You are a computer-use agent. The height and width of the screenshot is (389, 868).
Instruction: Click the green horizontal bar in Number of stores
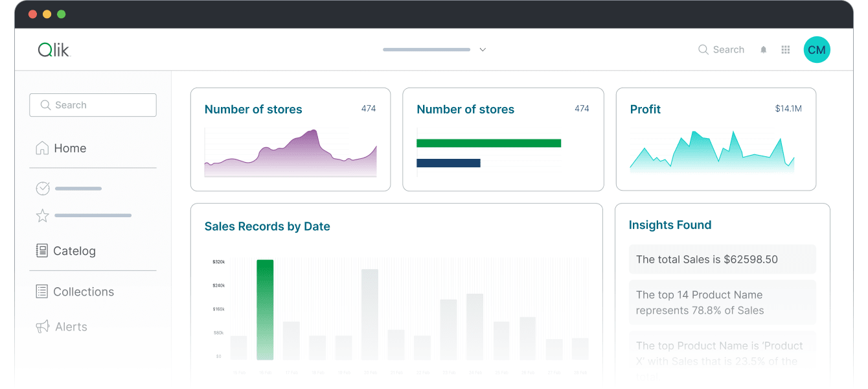pos(489,142)
